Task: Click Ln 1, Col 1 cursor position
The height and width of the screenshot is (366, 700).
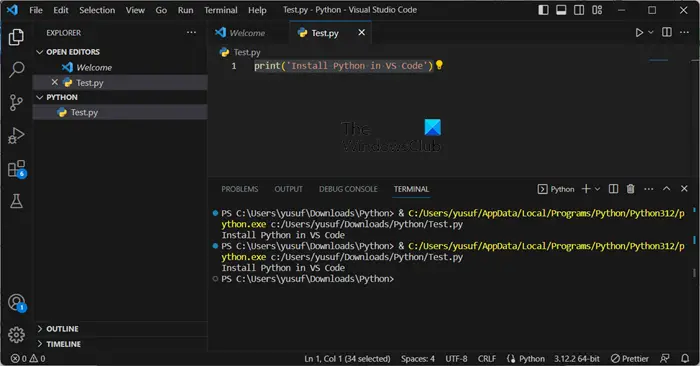Action: point(347,358)
